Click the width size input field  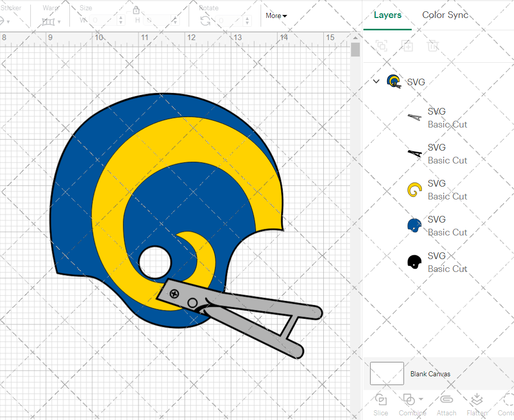click(x=103, y=21)
